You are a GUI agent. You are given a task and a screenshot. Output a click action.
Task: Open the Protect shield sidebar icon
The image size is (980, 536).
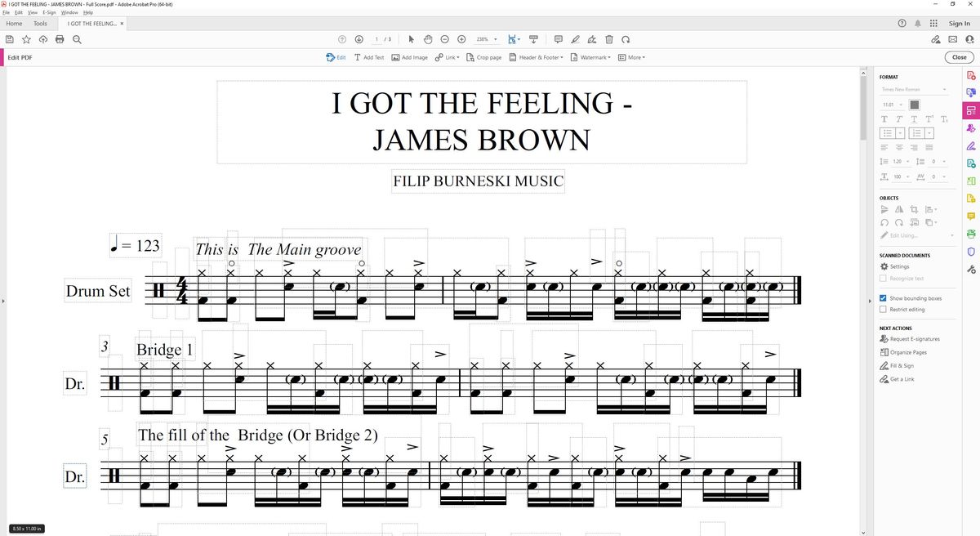tap(971, 251)
